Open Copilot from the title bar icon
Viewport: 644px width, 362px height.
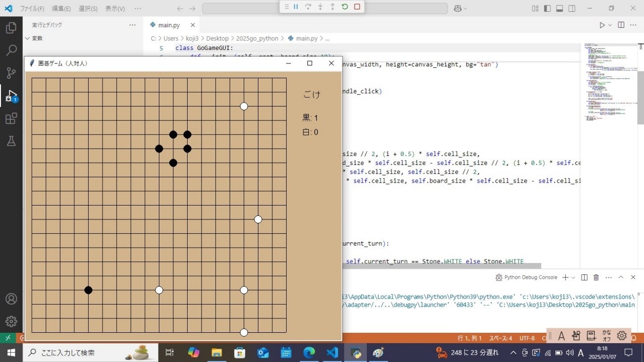coord(458,8)
